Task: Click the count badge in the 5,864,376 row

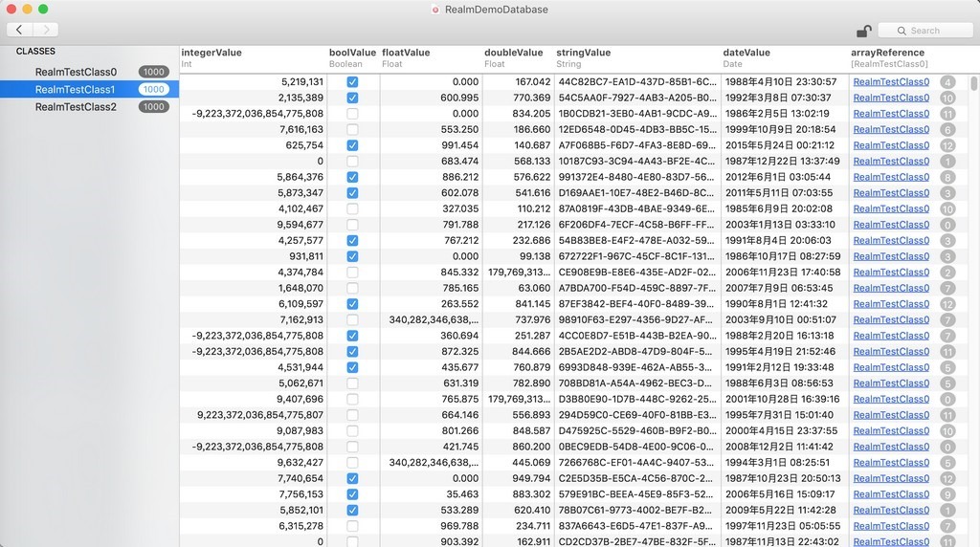Action: (947, 177)
